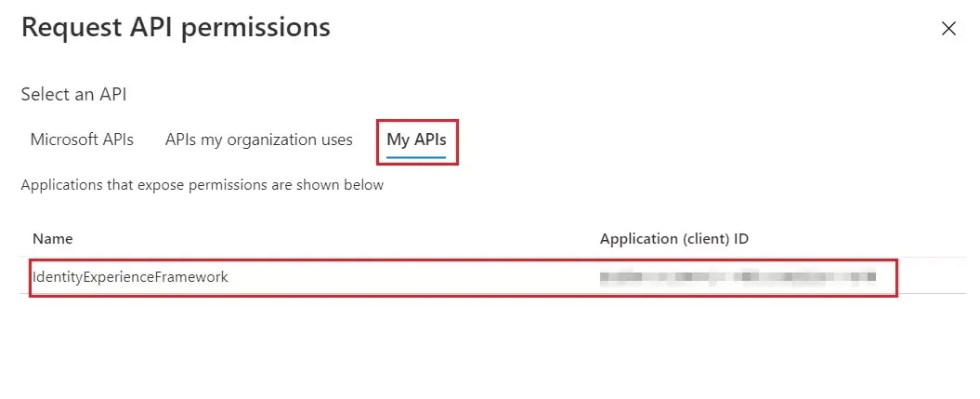Click the Request API permissions heading
980x399 pixels.
[x=176, y=27]
